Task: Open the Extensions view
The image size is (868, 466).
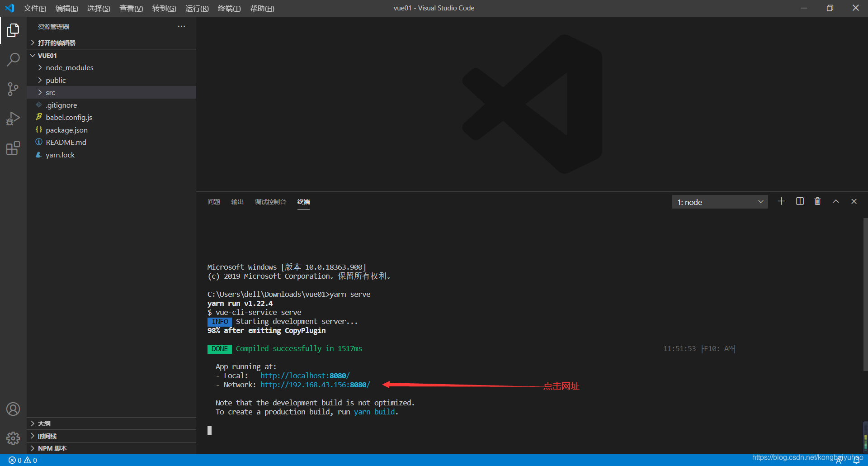Action: (x=13, y=148)
